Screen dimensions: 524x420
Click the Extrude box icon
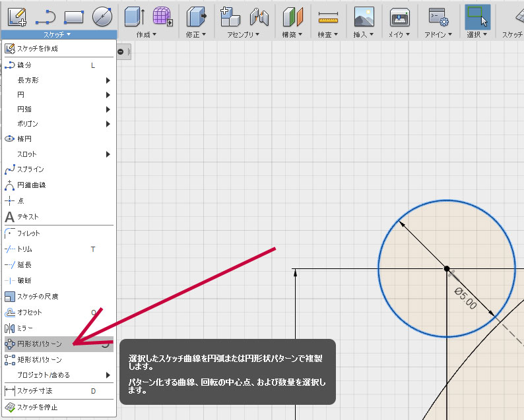135,16
